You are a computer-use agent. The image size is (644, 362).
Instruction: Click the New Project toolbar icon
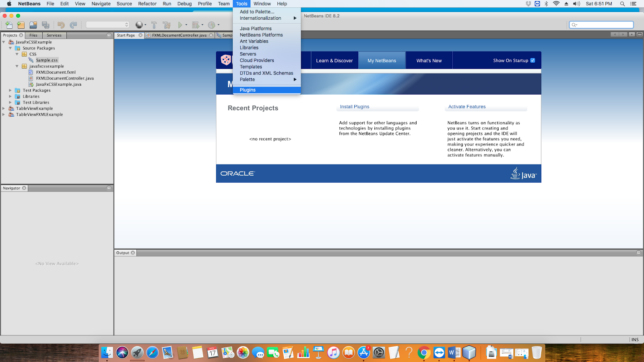pyautogui.click(x=21, y=25)
